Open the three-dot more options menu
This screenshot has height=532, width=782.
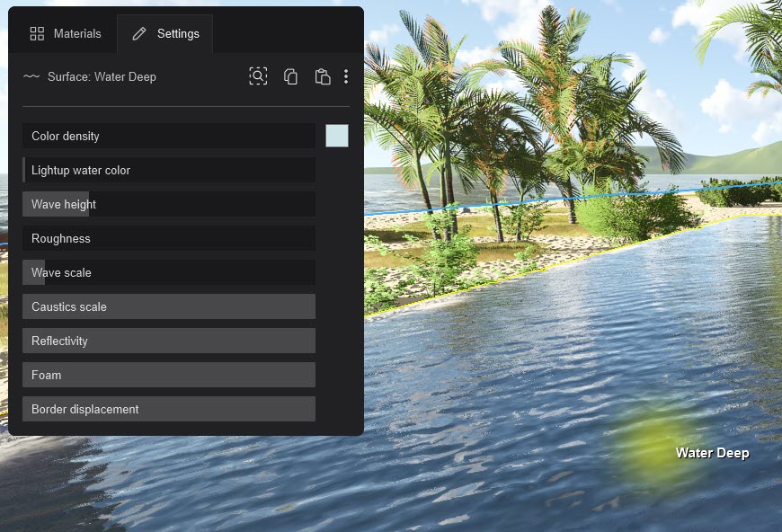pyautogui.click(x=346, y=76)
